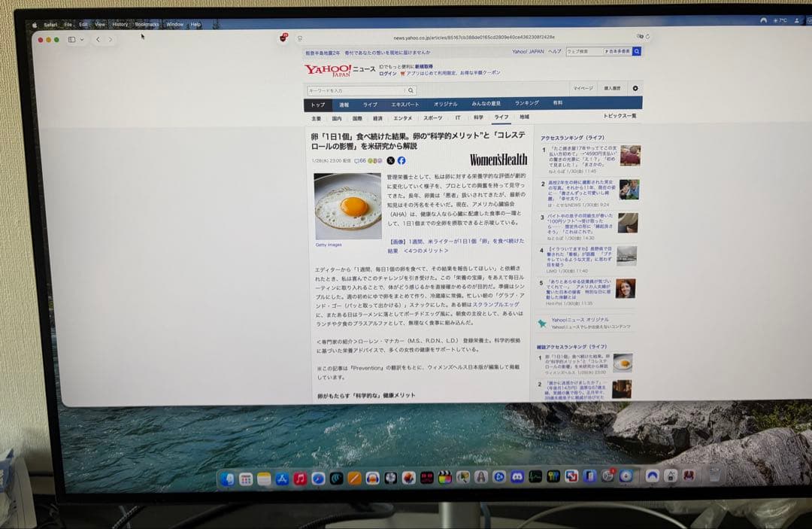Select the スポーツ news category tab

pyautogui.click(x=434, y=117)
